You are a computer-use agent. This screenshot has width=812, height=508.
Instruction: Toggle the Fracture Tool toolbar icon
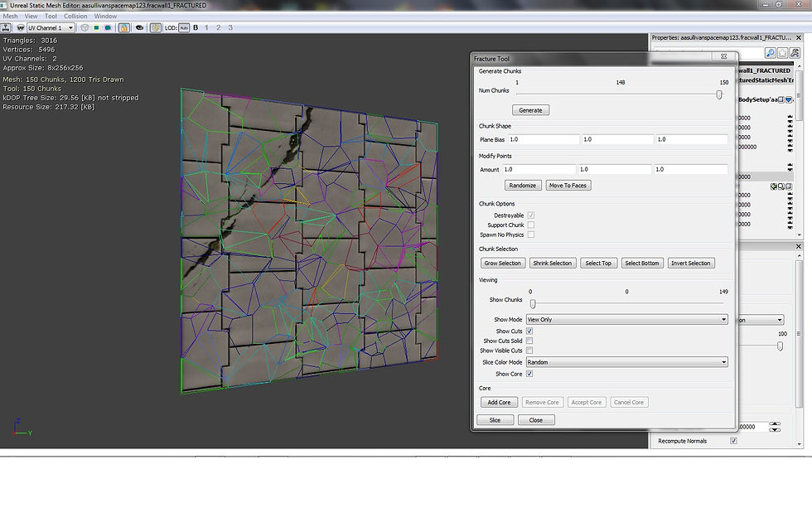156,27
